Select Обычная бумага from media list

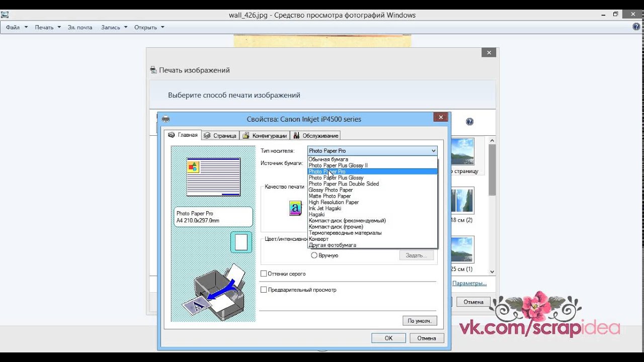tap(372, 159)
